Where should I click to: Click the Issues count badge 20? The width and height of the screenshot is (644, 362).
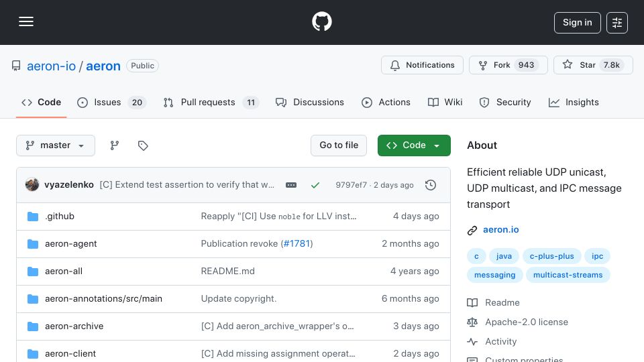point(137,103)
